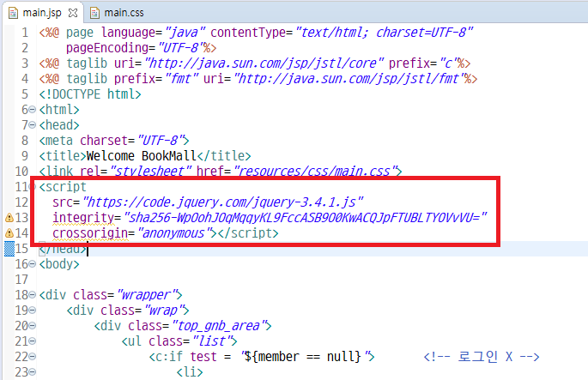Click the jstl/fmt taglib URI
The width and height of the screenshot is (588, 380).
349,79
